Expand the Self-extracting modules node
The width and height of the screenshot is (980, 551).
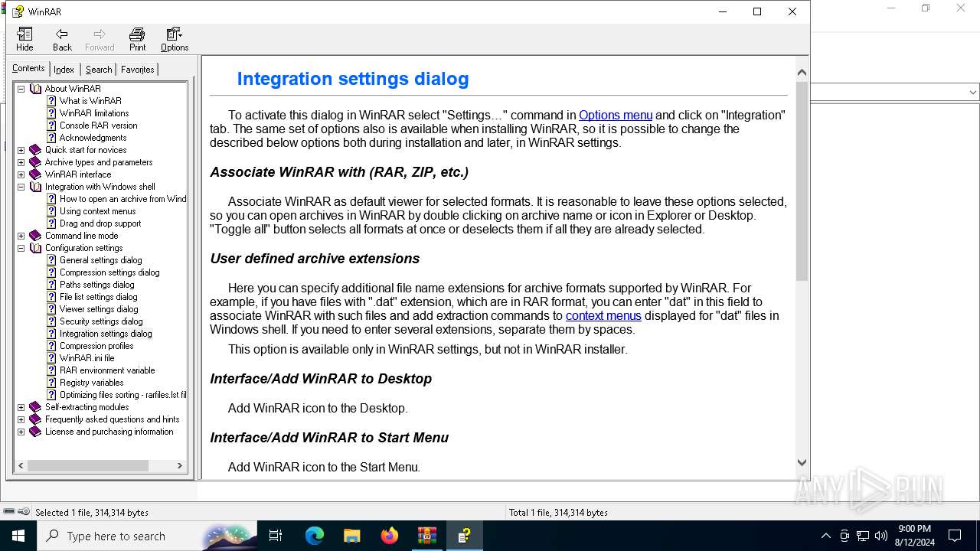(x=21, y=407)
